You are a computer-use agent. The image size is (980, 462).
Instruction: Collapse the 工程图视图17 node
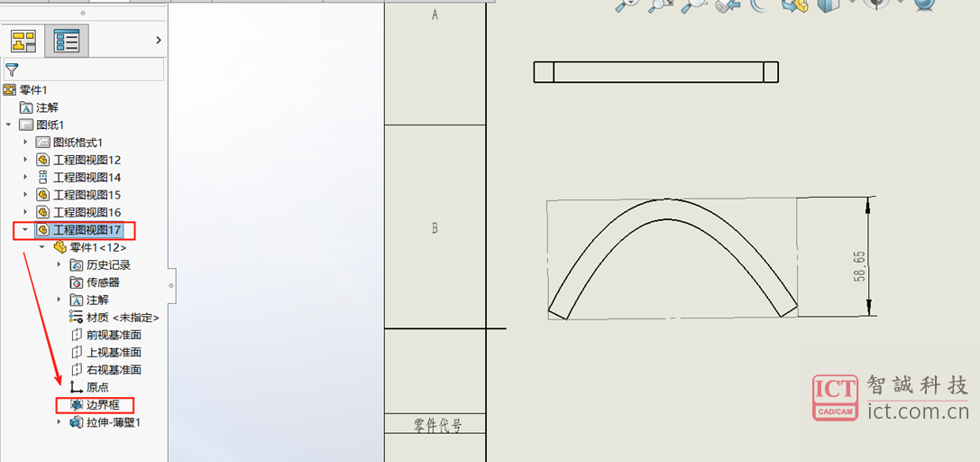(25, 229)
